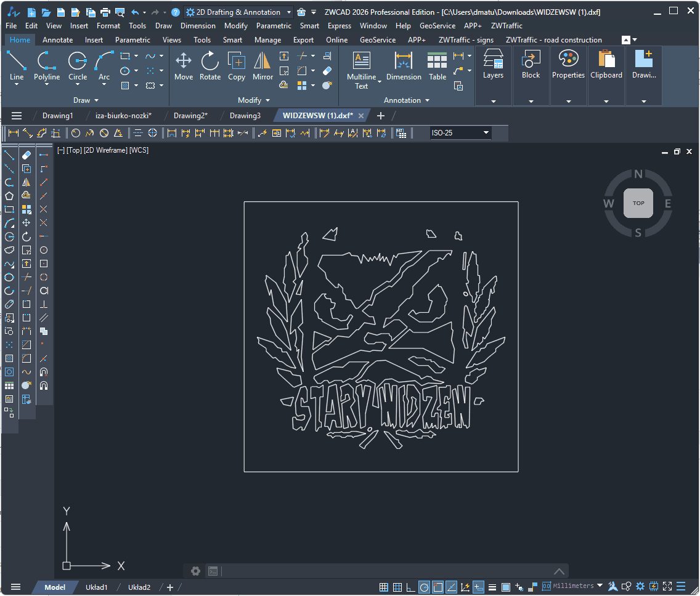Expand the Draw panel options
This screenshot has height=596, width=700.
pyautogui.click(x=97, y=100)
